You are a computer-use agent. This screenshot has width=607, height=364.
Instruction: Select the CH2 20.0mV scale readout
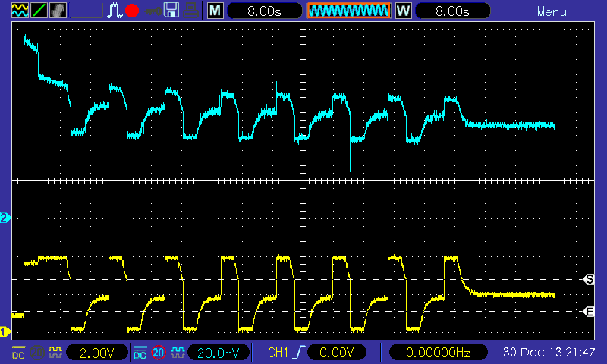[x=219, y=353]
